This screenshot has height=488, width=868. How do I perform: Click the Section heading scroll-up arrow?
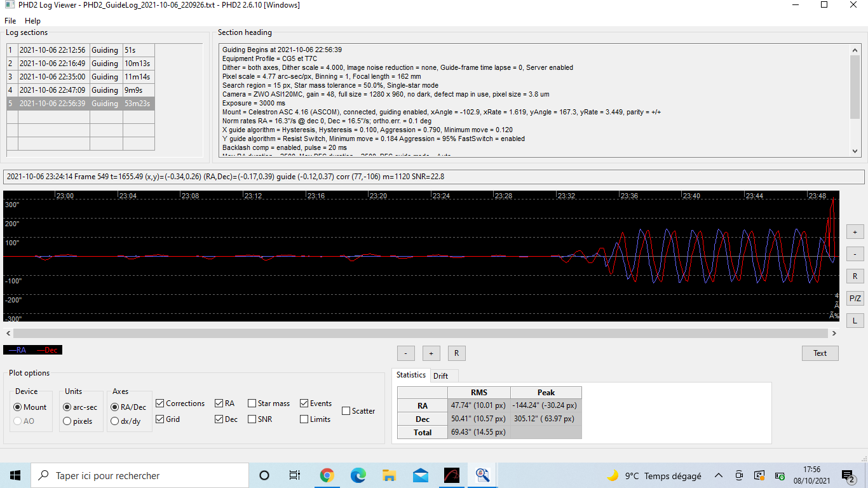click(855, 50)
